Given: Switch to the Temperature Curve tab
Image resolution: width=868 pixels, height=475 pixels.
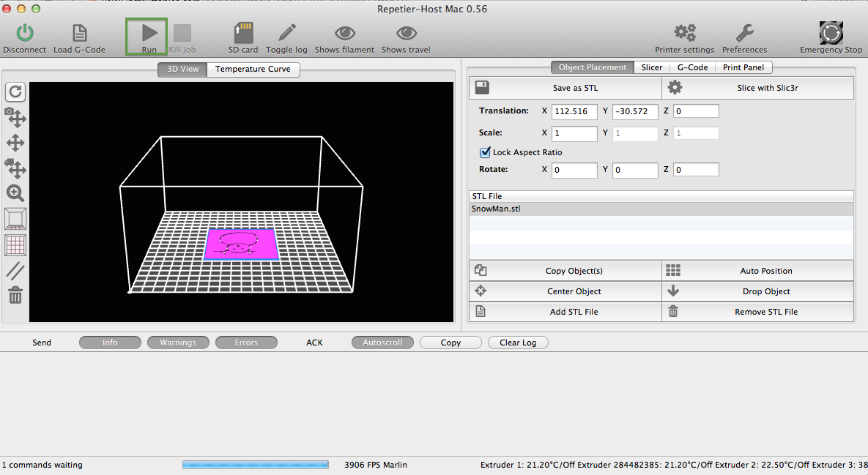Looking at the screenshot, I should pyautogui.click(x=253, y=69).
